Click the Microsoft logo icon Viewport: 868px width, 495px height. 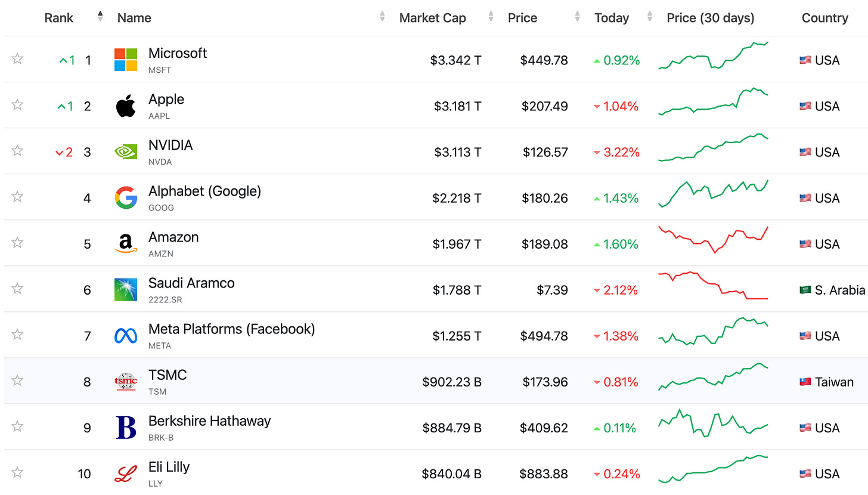click(x=126, y=60)
